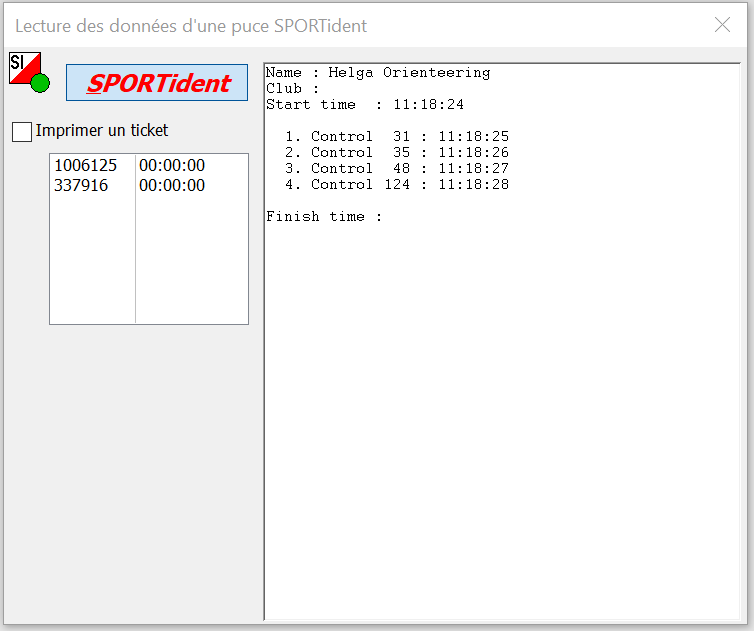754x631 pixels.
Task: Select chip number 1006125 in list
Action: pyautogui.click(x=86, y=165)
